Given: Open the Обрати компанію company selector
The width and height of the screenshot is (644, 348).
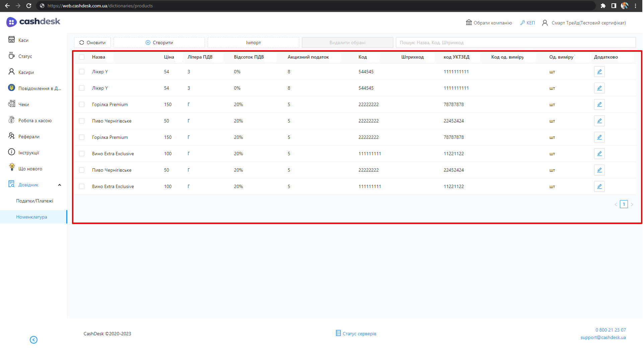Looking at the screenshot, I should (x=489, y=23).
